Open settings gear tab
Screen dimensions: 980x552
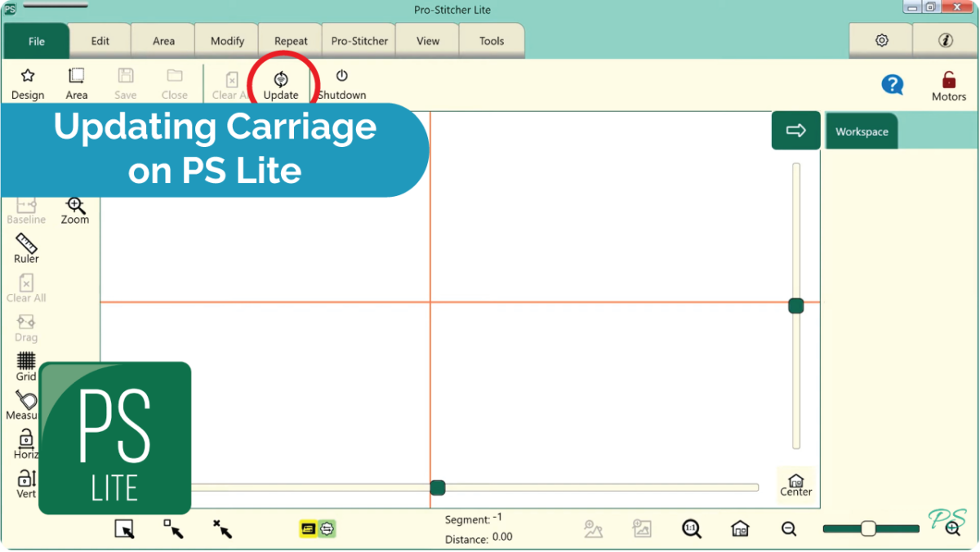881,41
